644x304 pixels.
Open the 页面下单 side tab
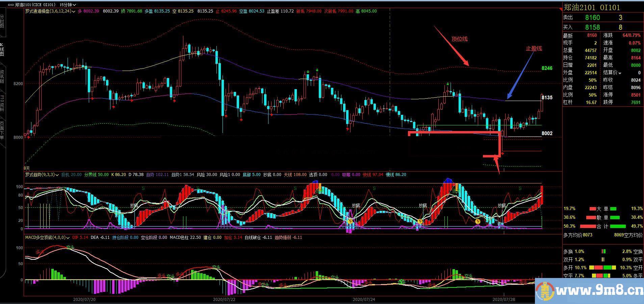pyautogui.click(x=2, y=130)
